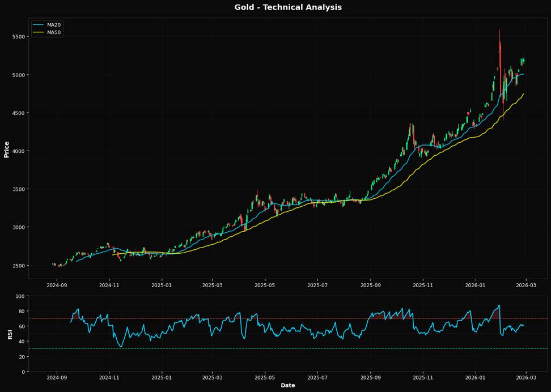Select 2025-05 date under the RSI chart
Screen dimensions: 551x392
tap(265, 378)
